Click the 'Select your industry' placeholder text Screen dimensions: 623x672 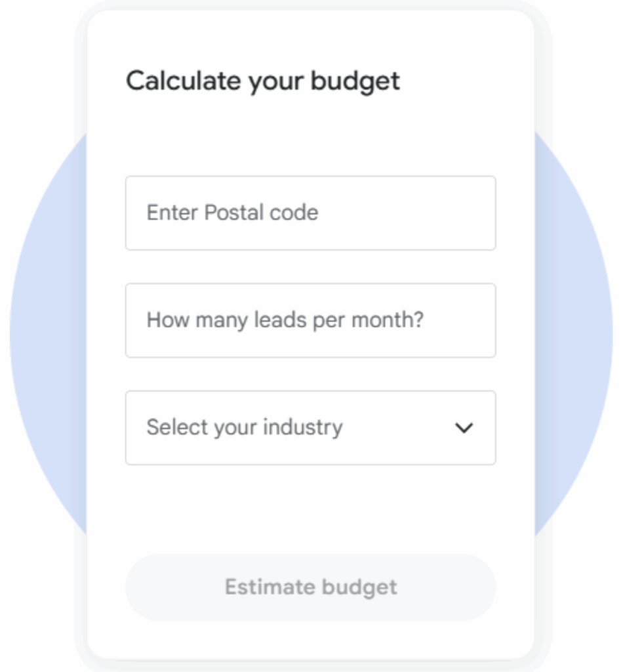tap(244, 428)
